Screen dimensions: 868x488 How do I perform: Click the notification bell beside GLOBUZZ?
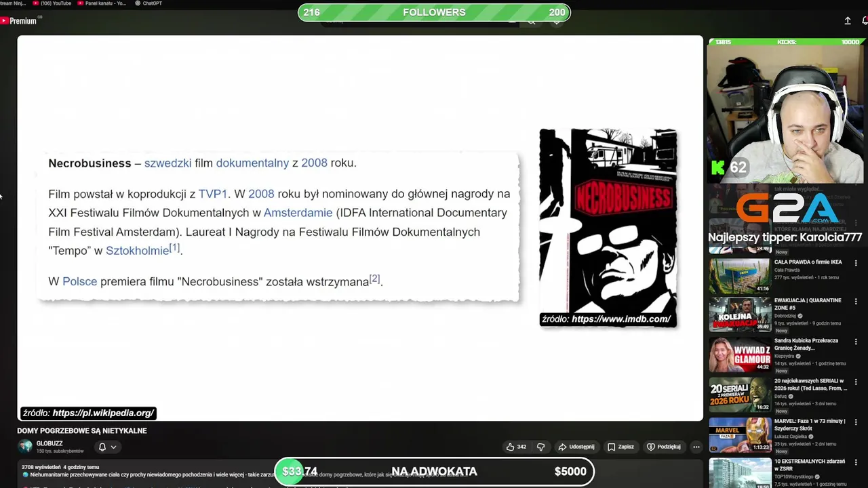tap(102, 447)
